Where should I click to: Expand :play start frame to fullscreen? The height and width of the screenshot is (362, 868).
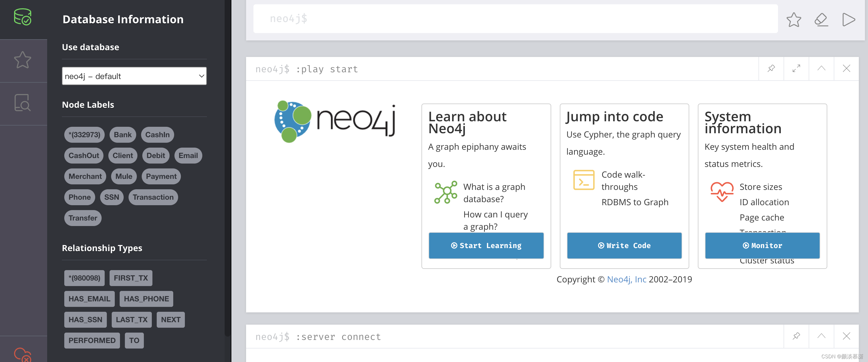pyautogui.click(x=796, y=68)
